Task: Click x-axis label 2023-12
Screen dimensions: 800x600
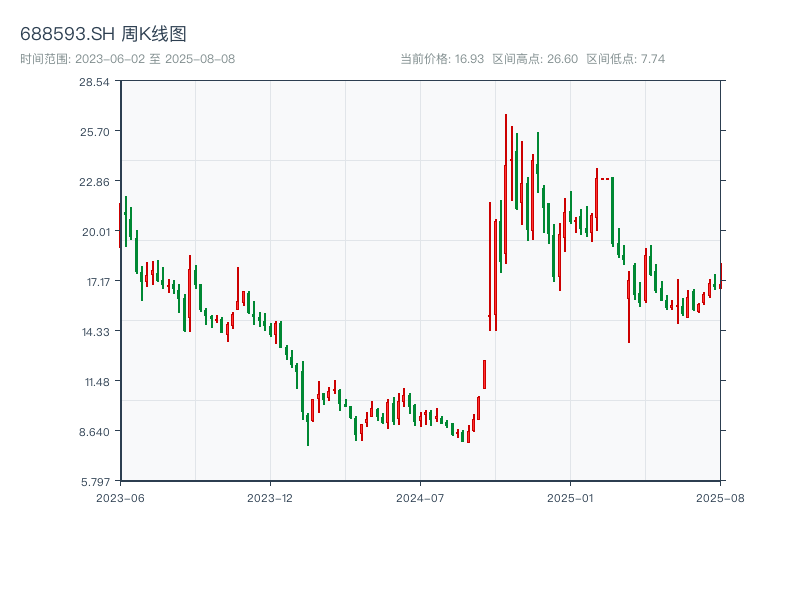Action: tap(270, 498)
